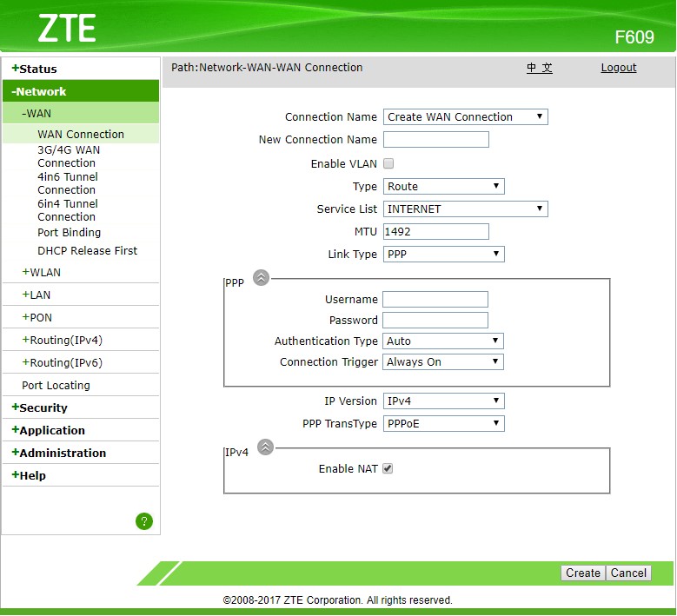Screen dimensions: 677x616
Task: Select WAN Connection in sidebar
Action: click(x=81, y=135)
